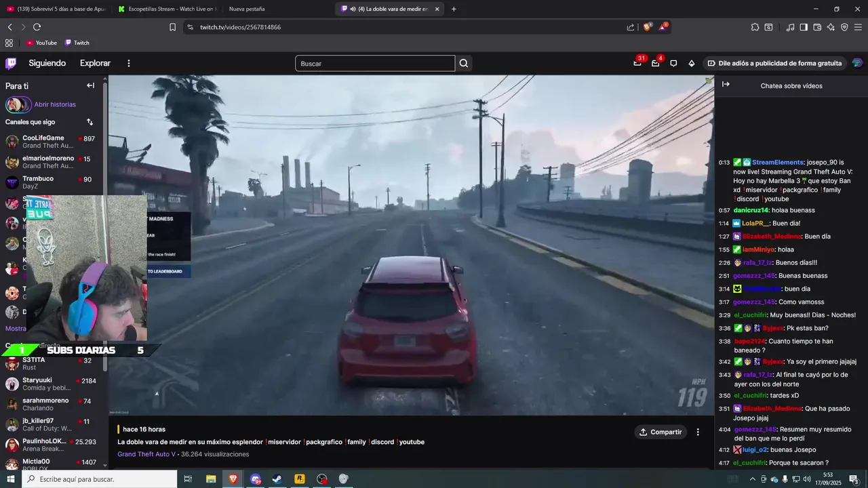Open the Grand Theft Auto V category link
Image resolution: width=868 pixels, height=488 pixels.
[146, 454]
